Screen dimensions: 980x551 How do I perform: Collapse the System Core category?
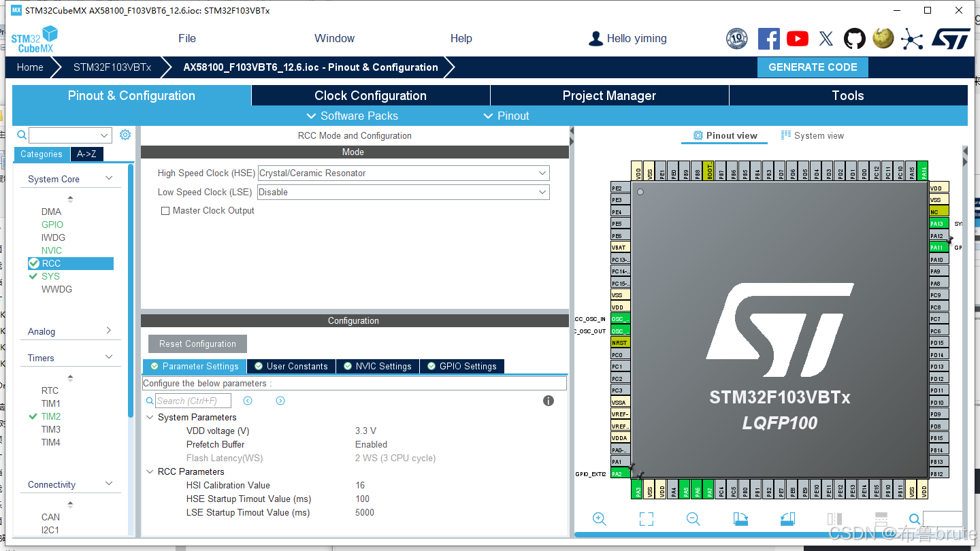coord(109,178)
